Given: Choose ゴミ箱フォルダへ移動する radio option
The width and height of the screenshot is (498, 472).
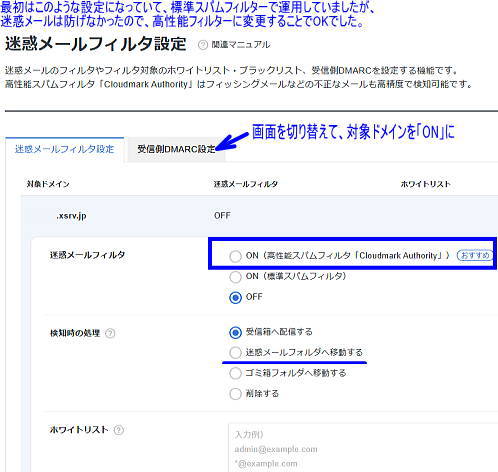Looking at the screenshot, I should [235, 373].
